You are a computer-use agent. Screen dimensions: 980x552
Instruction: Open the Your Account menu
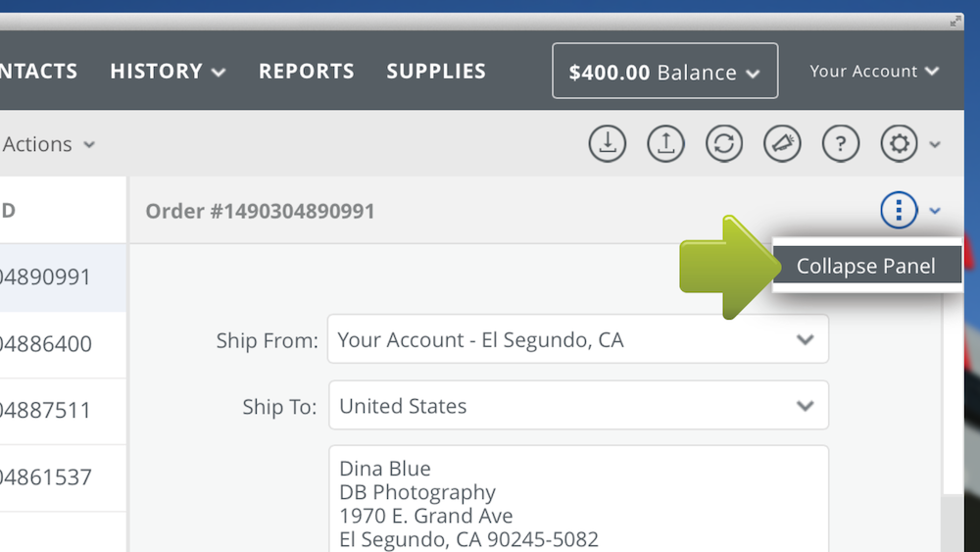[x=874, y=71]
